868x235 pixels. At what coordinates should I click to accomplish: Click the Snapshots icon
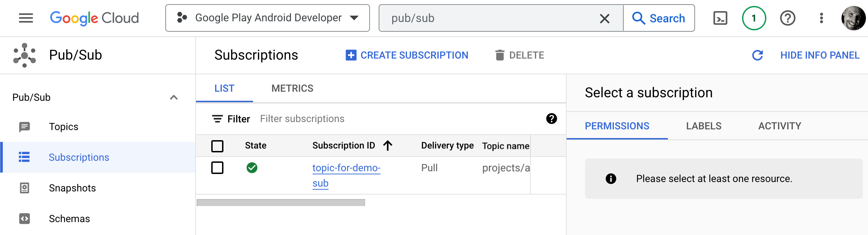[24, 188]
